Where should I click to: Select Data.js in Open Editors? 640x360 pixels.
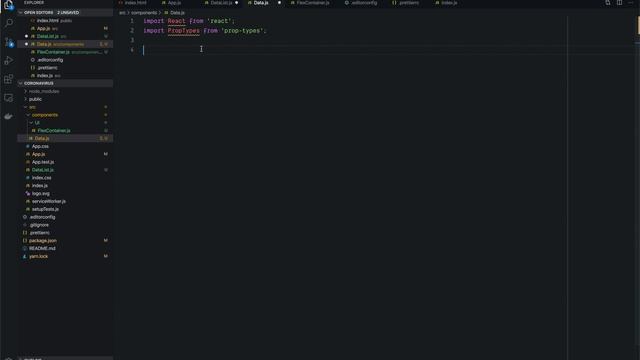(x=65, y=44)
